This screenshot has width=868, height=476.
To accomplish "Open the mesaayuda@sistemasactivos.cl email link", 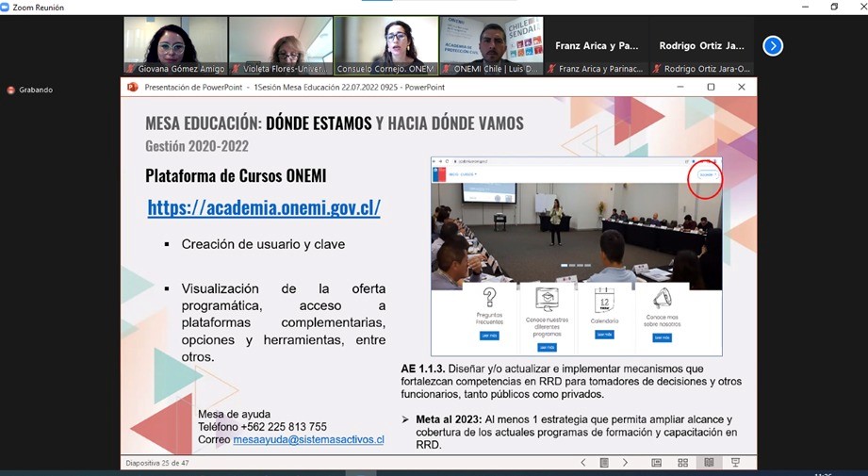I will (x=308, y=439).
